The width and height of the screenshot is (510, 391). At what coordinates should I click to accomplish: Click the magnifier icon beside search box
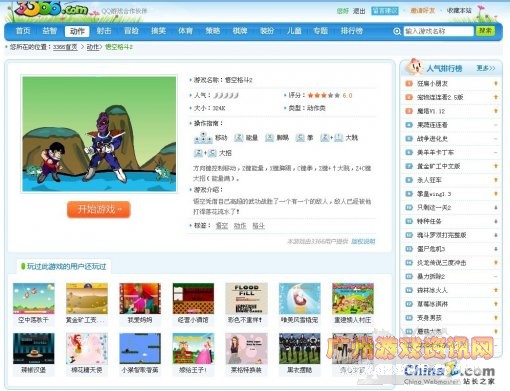397,31
